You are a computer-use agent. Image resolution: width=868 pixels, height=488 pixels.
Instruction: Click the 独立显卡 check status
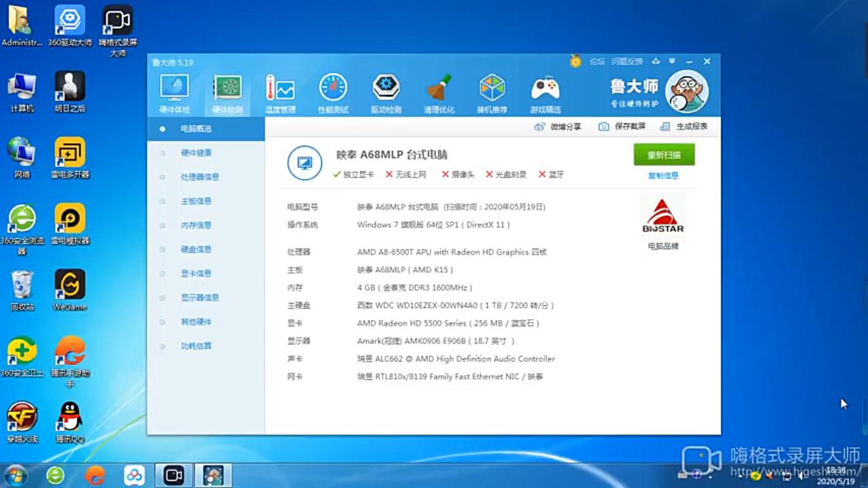(353, 174)
